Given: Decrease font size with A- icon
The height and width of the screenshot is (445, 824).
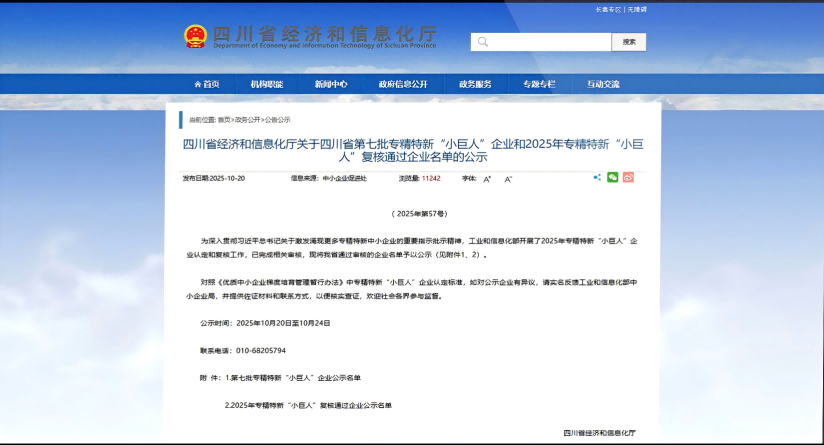Looking at the screenshot, I should click(x=508, y=179).
